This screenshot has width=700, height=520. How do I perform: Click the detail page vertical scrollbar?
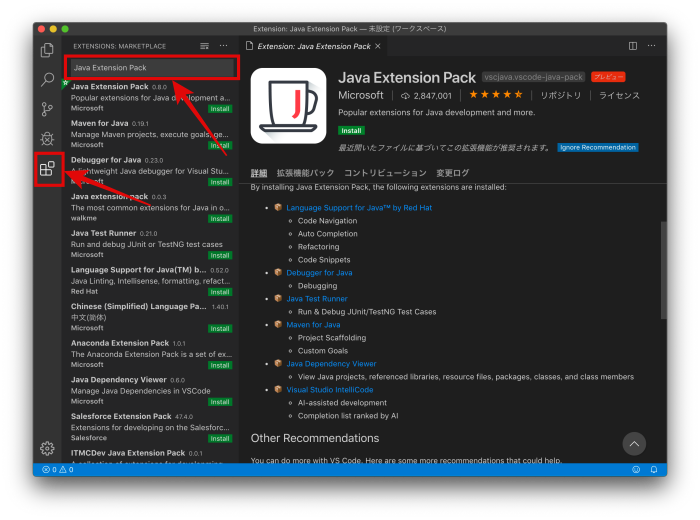[663, 270]
